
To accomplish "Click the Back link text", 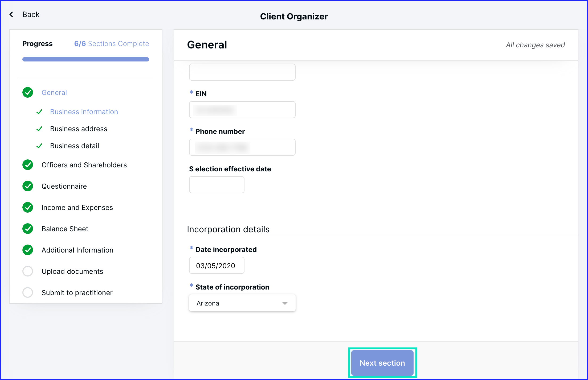I will pyautogui.click(x=31, y=14).
